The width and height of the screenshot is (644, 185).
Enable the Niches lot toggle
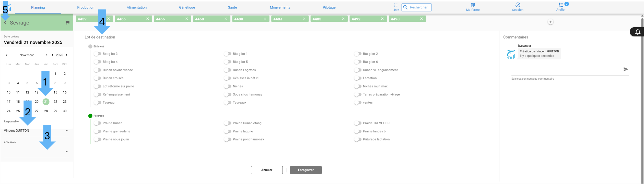coord(228,86)
